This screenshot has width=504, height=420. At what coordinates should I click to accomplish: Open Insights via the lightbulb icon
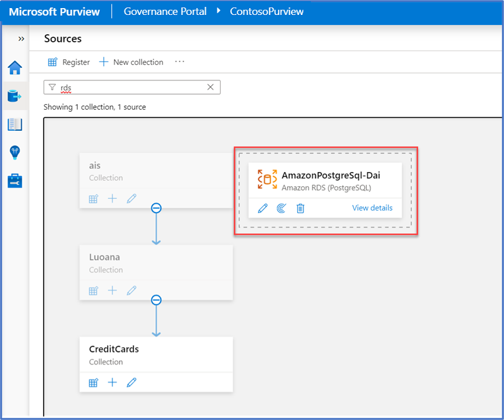point(15,153)
